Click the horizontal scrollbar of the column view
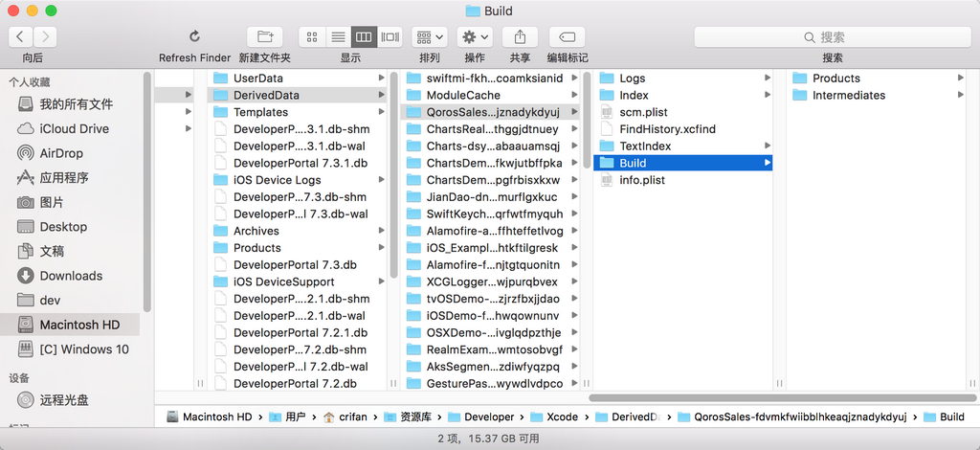Image resolution: width=980 pixels, height=450 pixels. pos(782,397)
